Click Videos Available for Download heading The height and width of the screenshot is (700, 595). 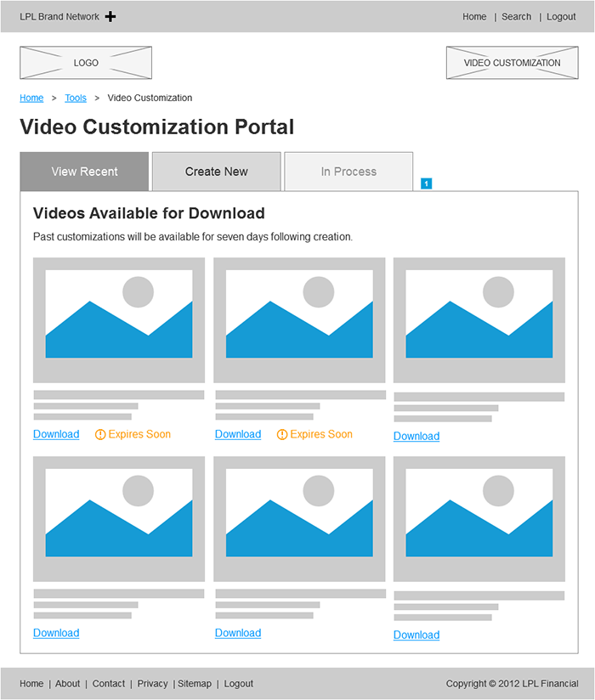tap(149, 213)
